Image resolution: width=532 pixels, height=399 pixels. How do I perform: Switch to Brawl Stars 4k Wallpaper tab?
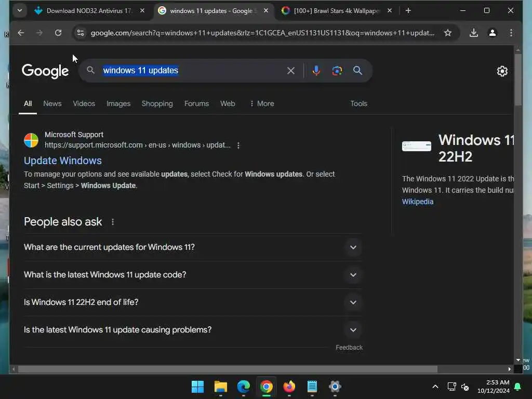point(336,11)
